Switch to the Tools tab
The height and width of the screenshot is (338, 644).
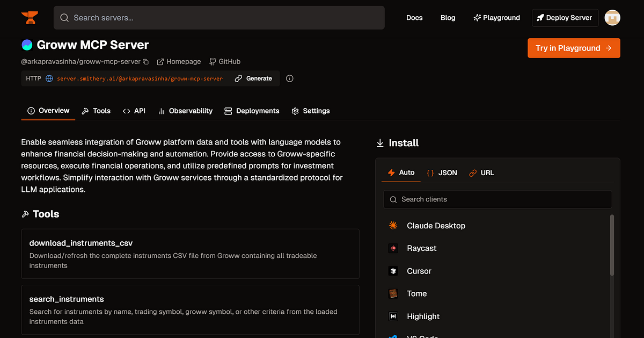(x=96, y=111)
